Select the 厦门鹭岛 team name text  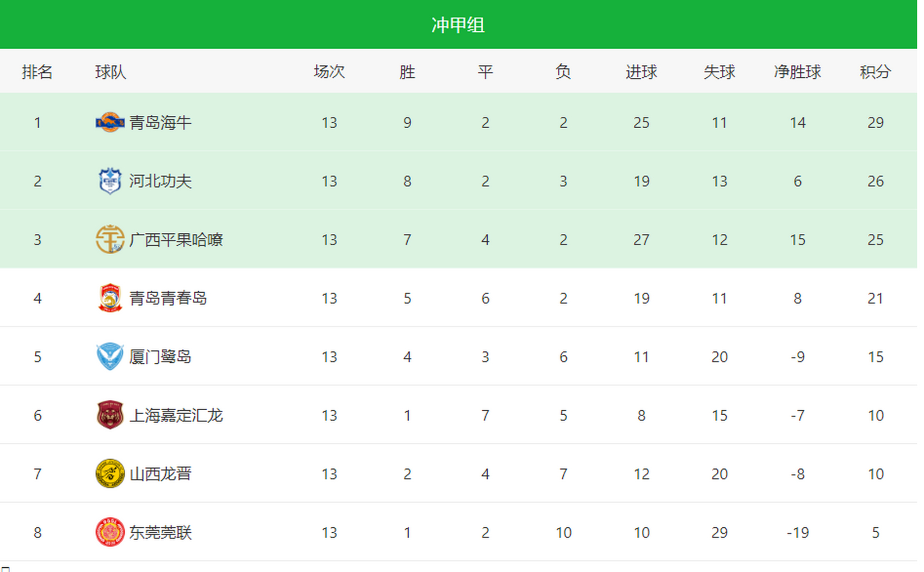pos(160,357)
